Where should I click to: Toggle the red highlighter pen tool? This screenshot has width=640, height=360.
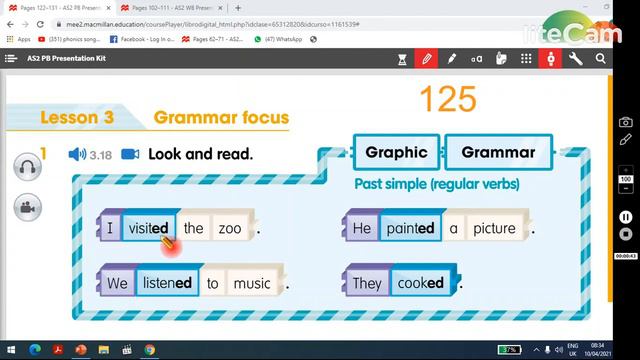click(x=426, y=58)
